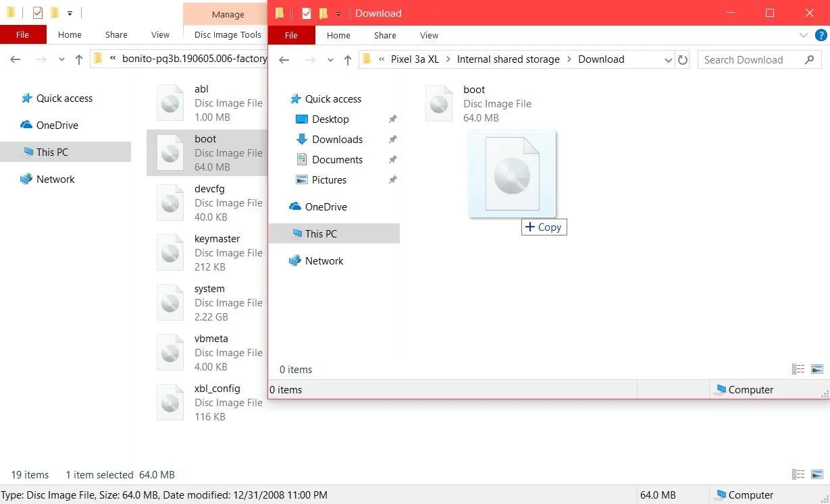The width and height of the screenshot is (830, 504).
Task: Click new folder icon in Download title bar
Action: (x=323, y=13)
